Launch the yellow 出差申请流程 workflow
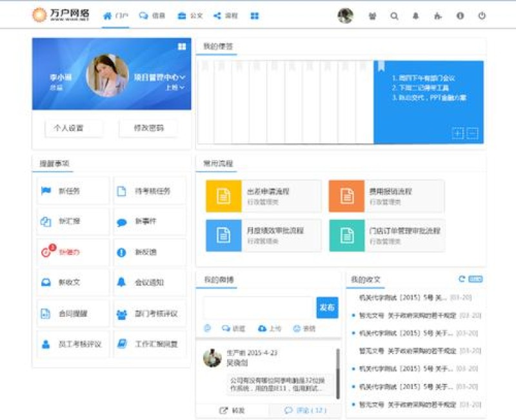516x420 pixels. pos(264,196)
